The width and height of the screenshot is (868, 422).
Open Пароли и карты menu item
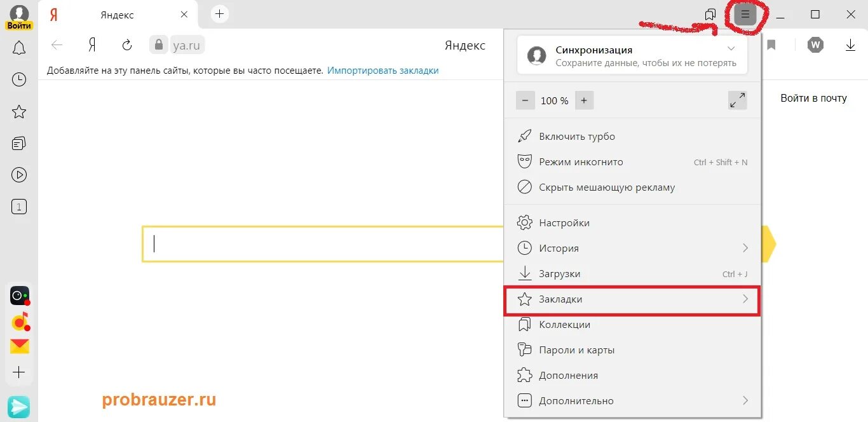coord(632,350)
